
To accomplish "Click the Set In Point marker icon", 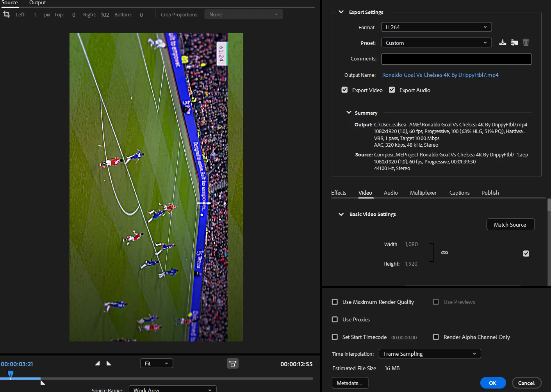I will pyautogui.click(x=98, y=363).
